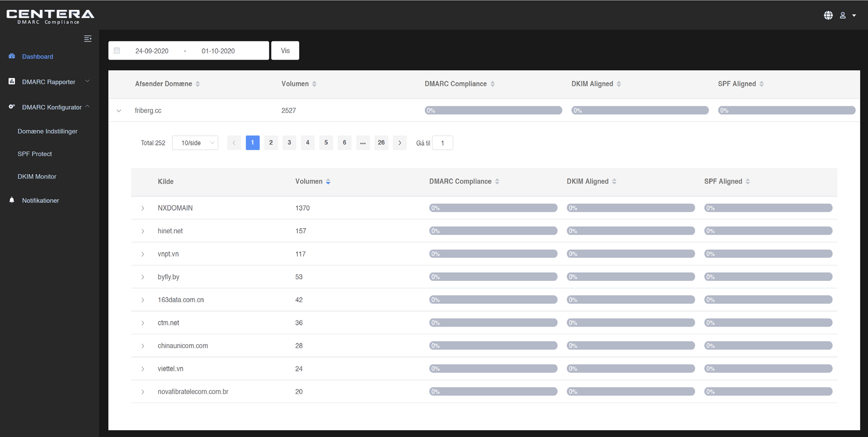The width and height of the screenshot is (868, 437).
Task: Expand the hinet.net source row
Action: (143, 231)
